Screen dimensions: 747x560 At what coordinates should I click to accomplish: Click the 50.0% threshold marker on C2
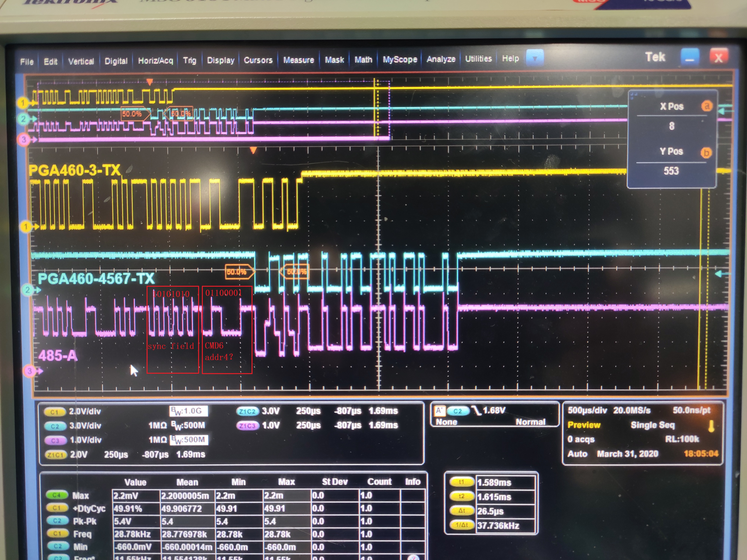pyautogui.click(x=237, y=272)
